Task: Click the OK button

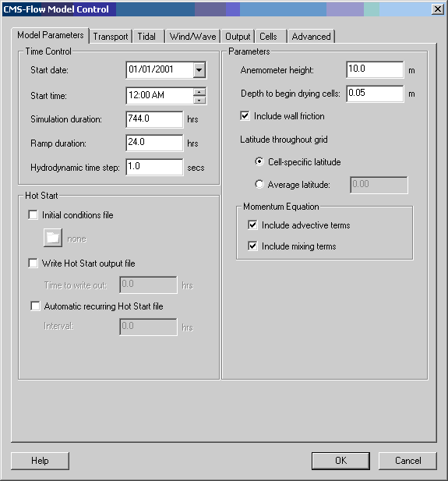Action: coord(340,461)
